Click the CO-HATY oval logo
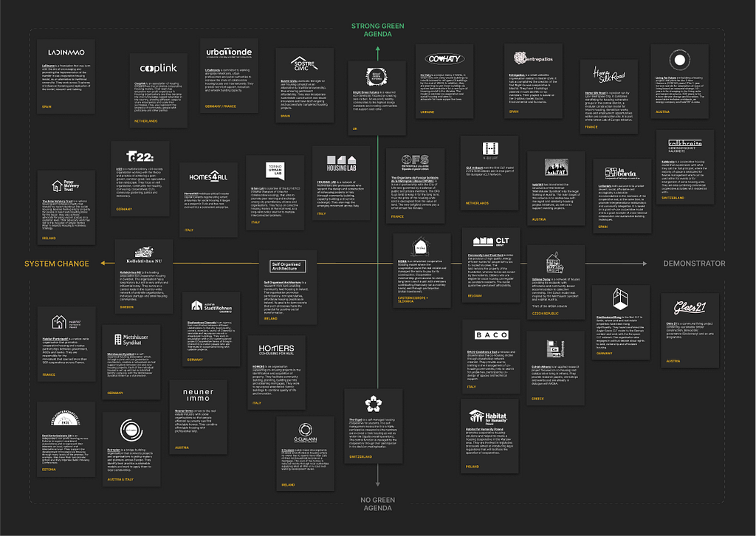Image resolution: width=756 pixels, height=536 pixels. point(444,59)
